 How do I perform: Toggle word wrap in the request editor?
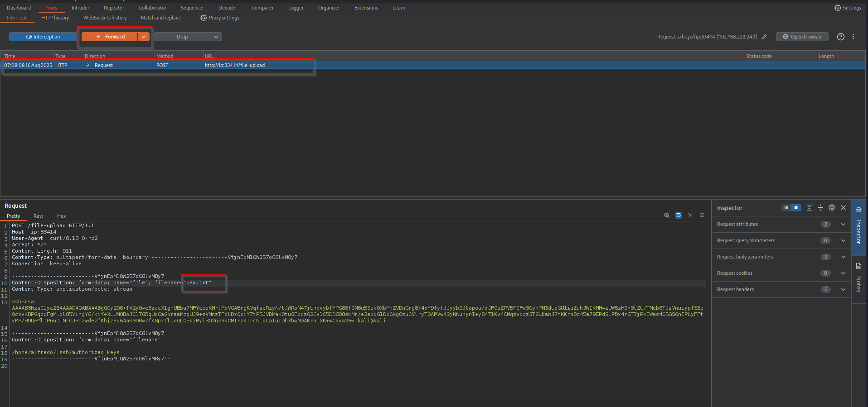click(x=679, y=215)
